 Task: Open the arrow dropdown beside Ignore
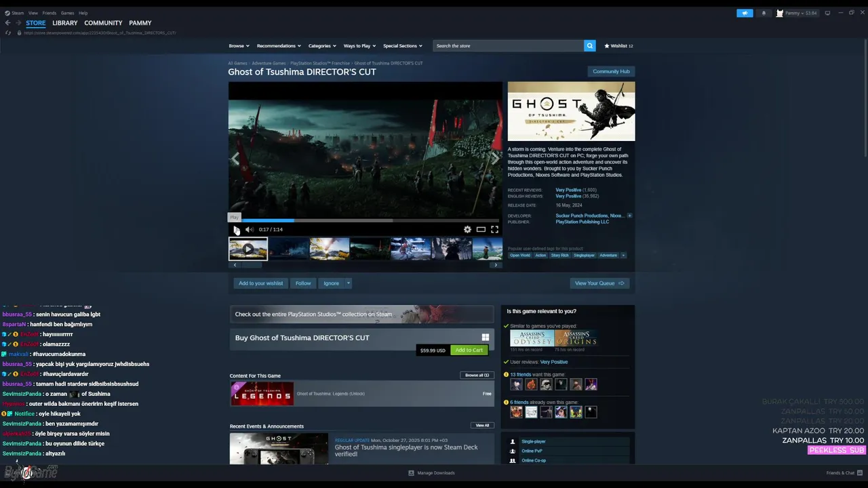tap(349, 283)
